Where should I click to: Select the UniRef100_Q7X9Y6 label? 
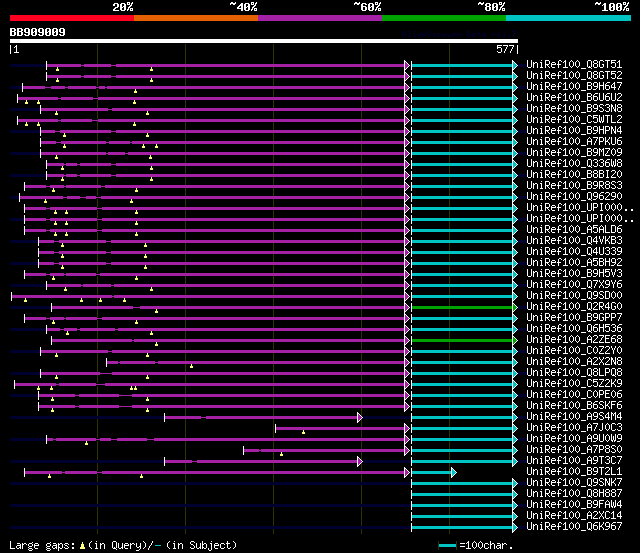pos(574,285)
